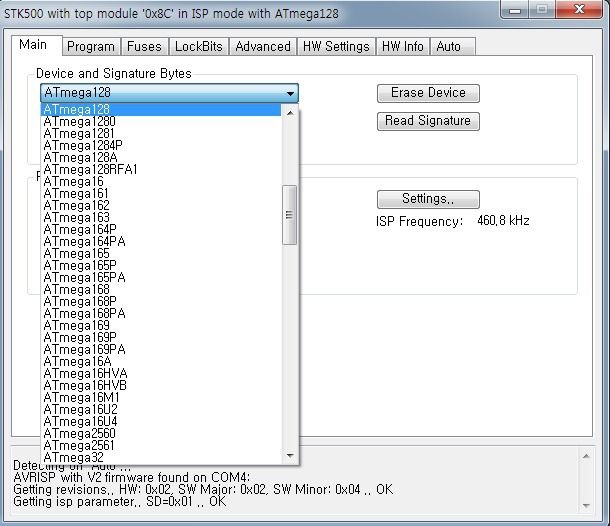
Task: Pick the ATmega16 entry
Action: pyautogui.click(x=161, y=182)
